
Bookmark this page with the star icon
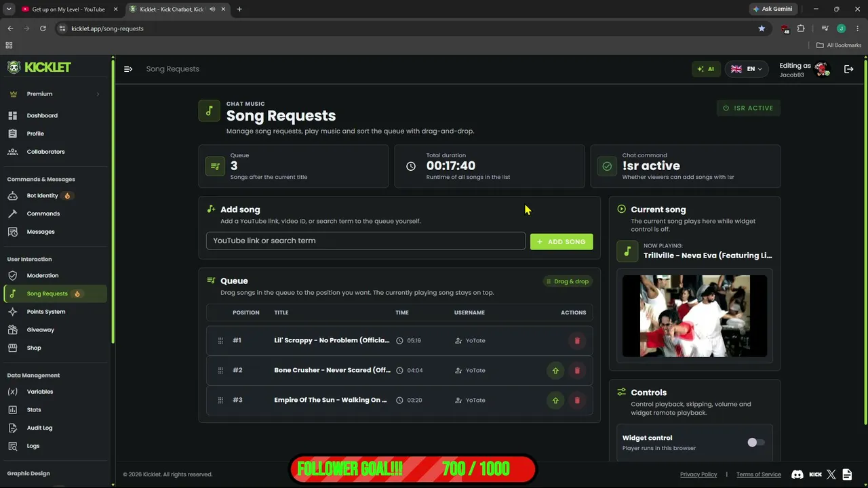coord(762,28)
